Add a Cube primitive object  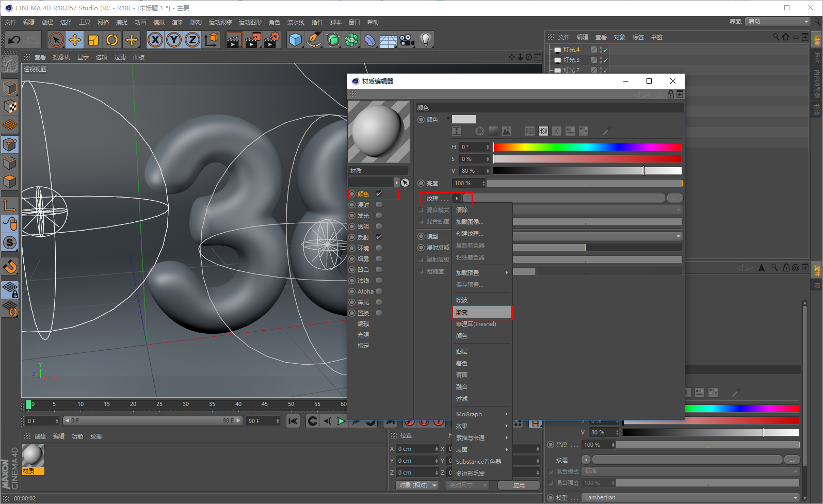click(x=296, y=40)
